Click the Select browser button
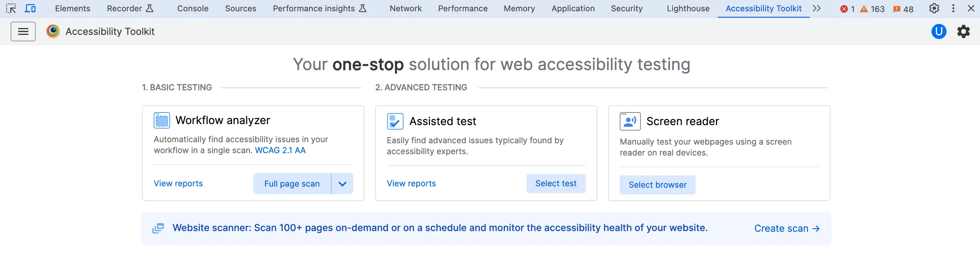 coord(657,185)
